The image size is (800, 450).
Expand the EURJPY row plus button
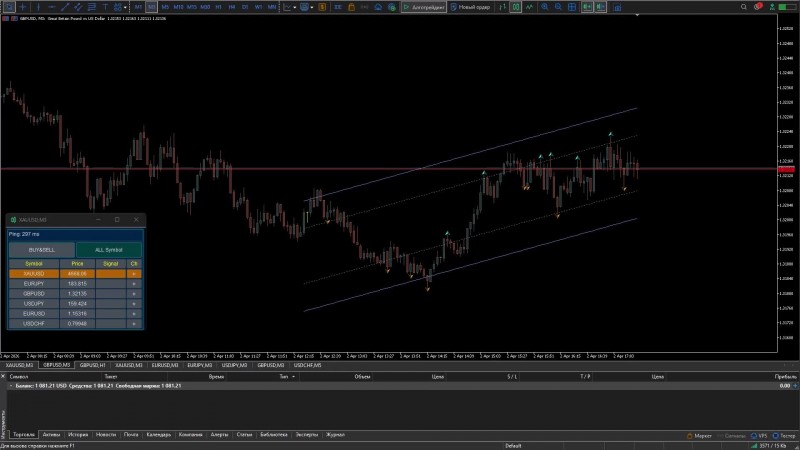[x=134, y=284]
